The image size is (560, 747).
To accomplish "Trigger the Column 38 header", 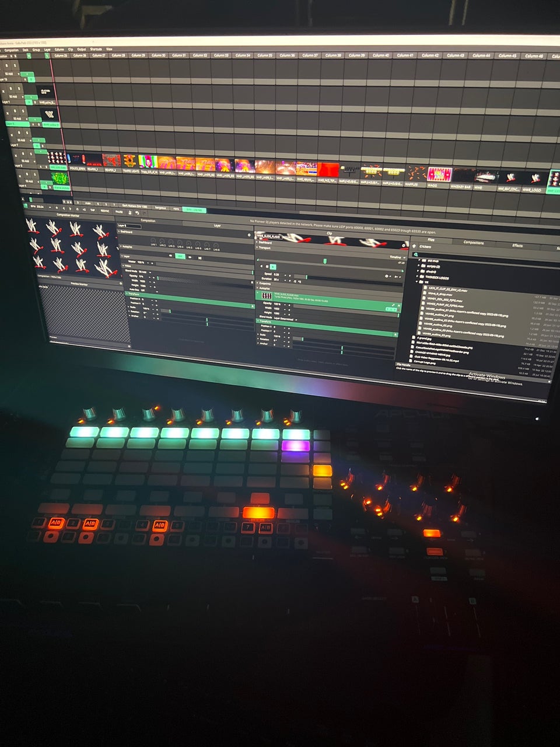I will (x=333, y=55).
